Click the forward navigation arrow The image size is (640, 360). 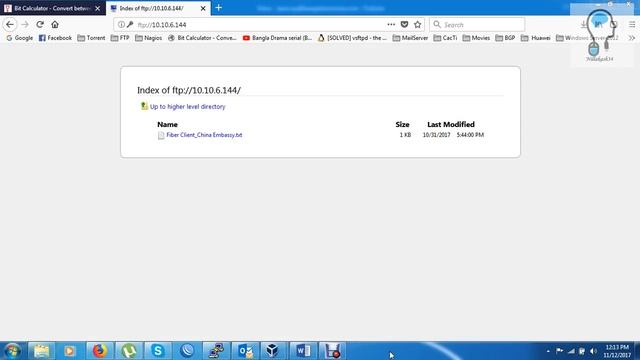click(x=25, y=24)
